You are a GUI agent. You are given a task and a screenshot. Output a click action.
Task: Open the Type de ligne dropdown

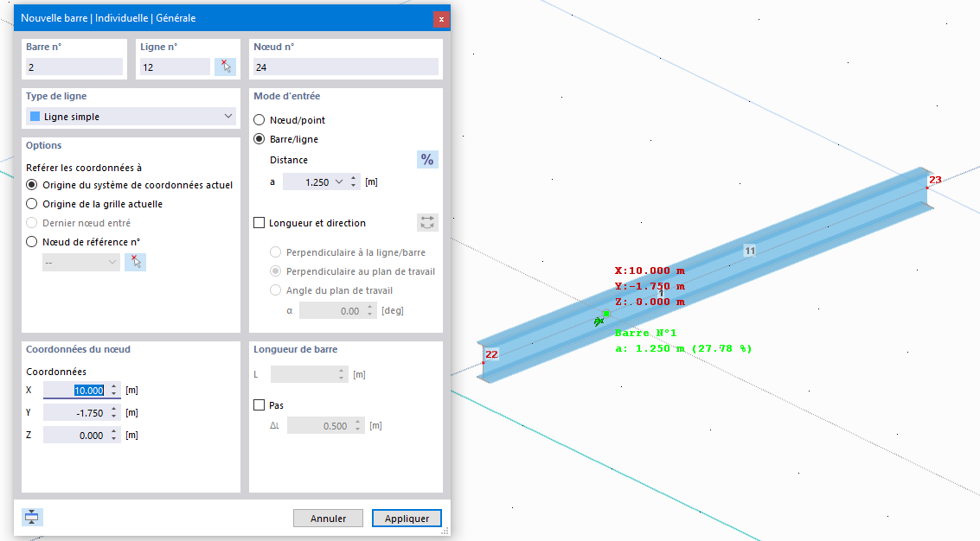pyautogui.click(x=228, y=116)
